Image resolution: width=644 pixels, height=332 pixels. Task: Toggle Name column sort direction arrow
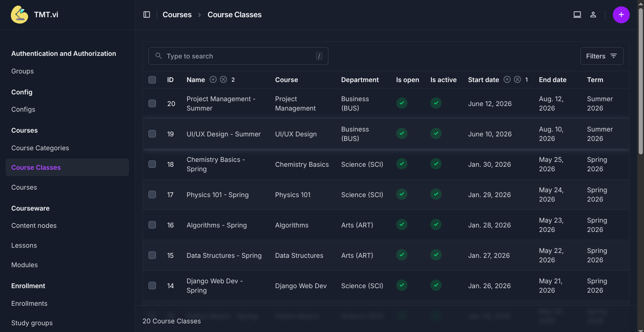(x=213, y=79)
